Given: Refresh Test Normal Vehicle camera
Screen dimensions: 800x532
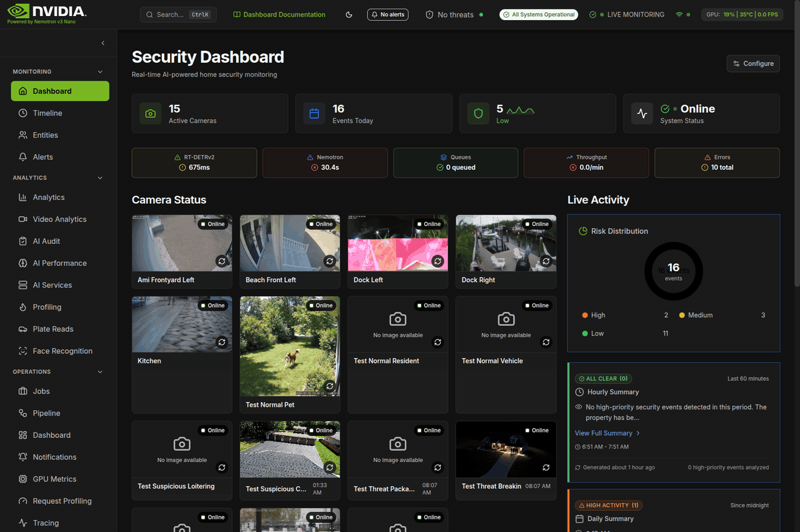Looking at the screenshot, I should (x=546, y=342).
